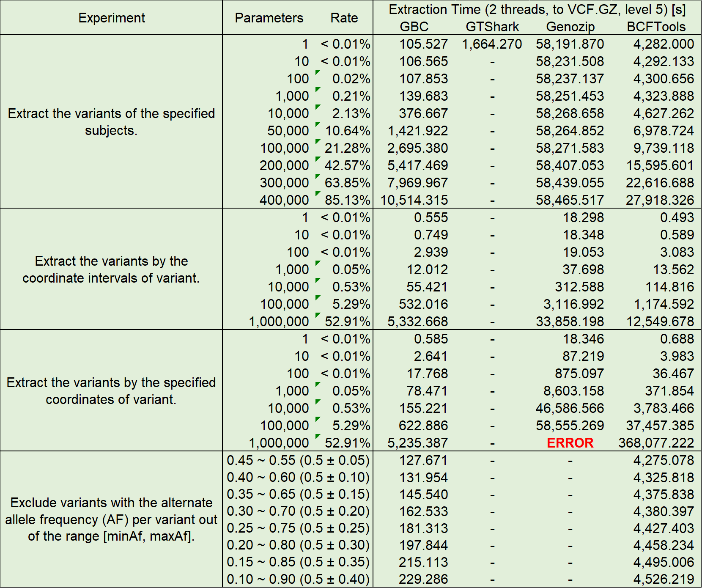
Task: Click GBC value 0.555
Action: 431,217
